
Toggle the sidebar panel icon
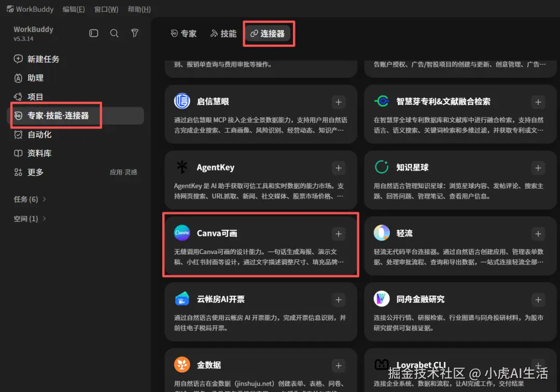click(x=93, y=33)
